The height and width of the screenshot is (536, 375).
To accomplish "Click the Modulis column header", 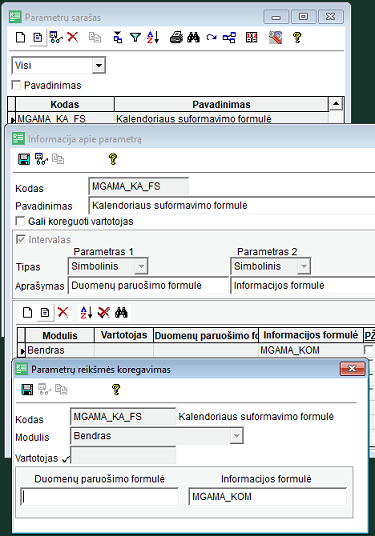I will [x=60, y=335].
